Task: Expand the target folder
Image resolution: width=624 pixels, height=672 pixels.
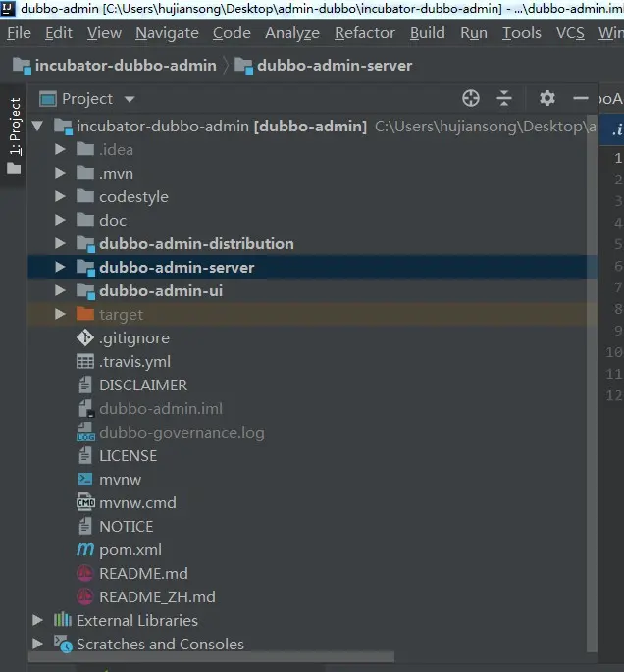Action: [x=60, y=314]
